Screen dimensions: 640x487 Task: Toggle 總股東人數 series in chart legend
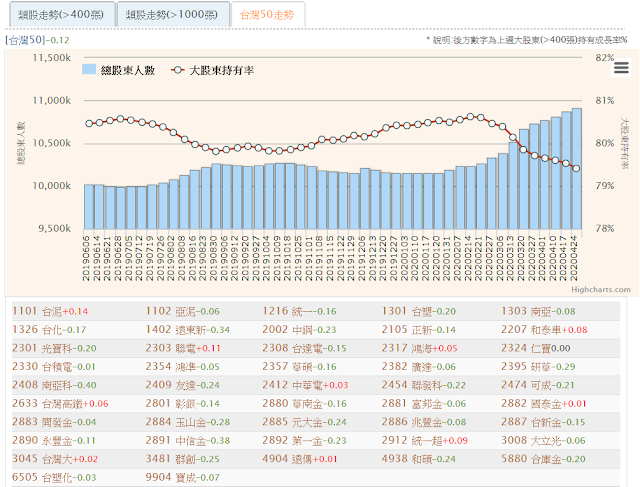click(118, 70)
